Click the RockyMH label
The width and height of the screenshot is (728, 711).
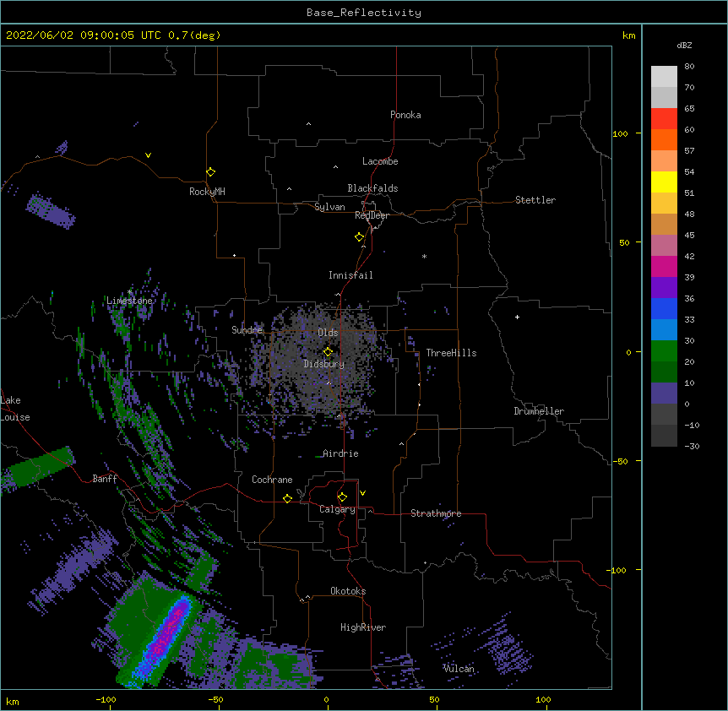[x=207, y=192]
